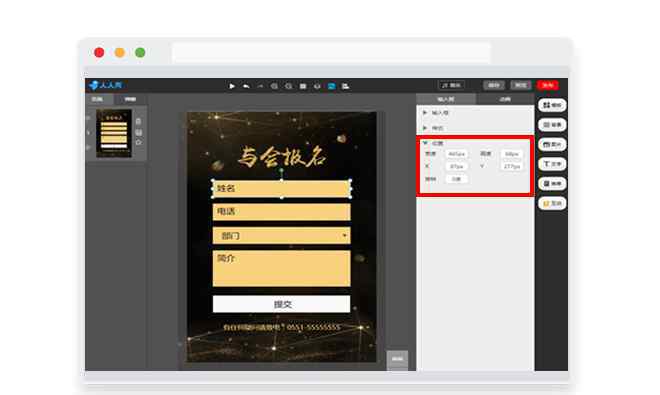Screen dimensions: 660x395
Task: Click the undo arrow in the toolbar
Action: click(x=246, y=86)
